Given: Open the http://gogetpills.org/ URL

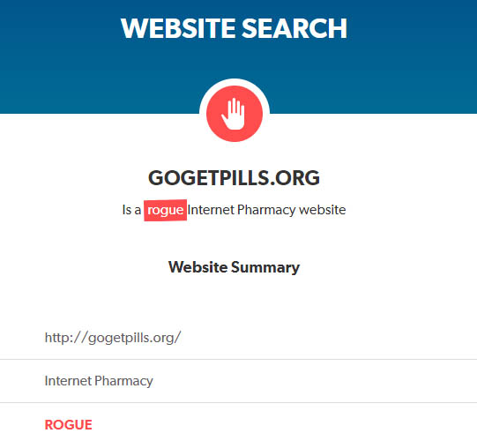Looking at the screenshot, I should click(x=113, y=338).
